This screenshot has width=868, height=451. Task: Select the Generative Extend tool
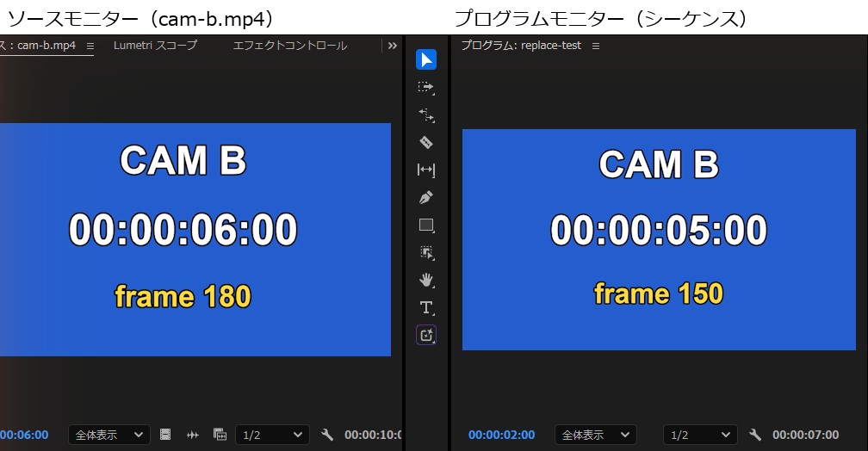click(x=426, y=336)
